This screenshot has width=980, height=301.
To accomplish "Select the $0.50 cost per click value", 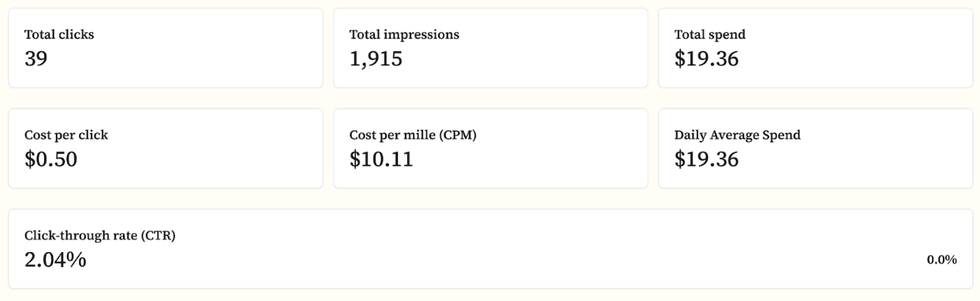I will click(50, 159).
